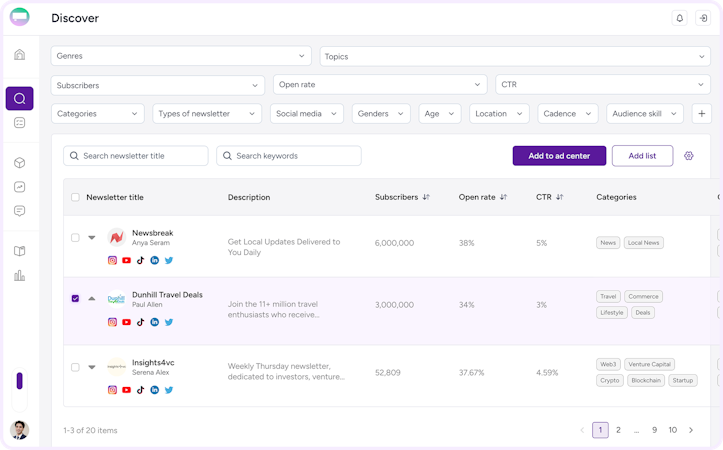
Task: Toggle the select-all header checkbox
Action: click(x=75, y=197)
